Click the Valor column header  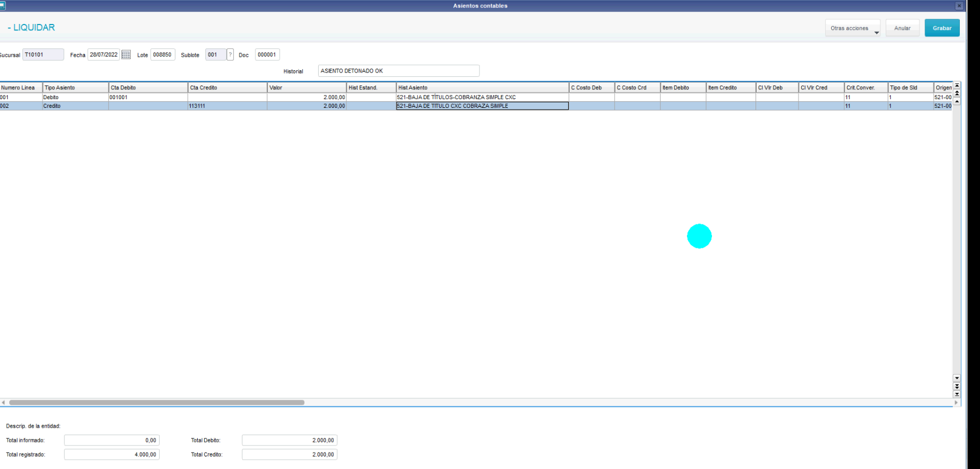pos(307,88)
